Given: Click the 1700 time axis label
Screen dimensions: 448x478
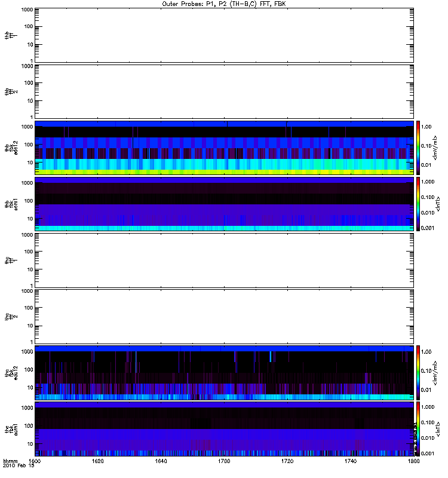Looking at the screenshot, I should pos(224,461).
